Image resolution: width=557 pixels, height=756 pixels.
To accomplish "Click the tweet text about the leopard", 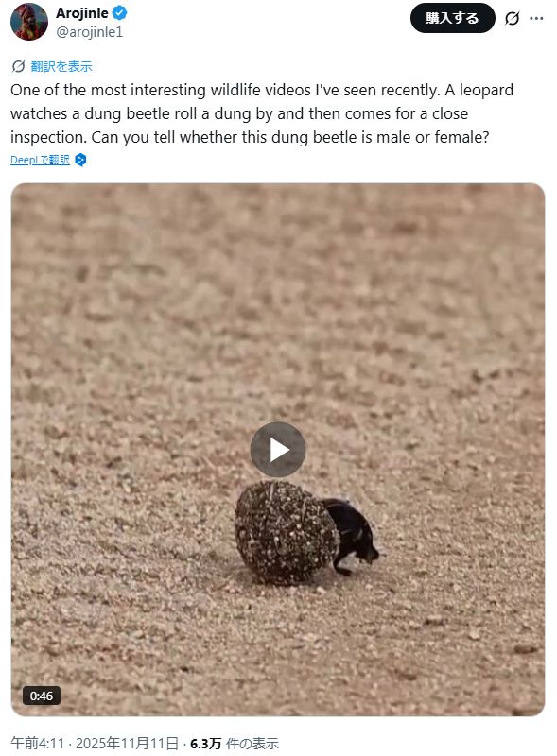I will pyautogui.click(x=262, y=113).
